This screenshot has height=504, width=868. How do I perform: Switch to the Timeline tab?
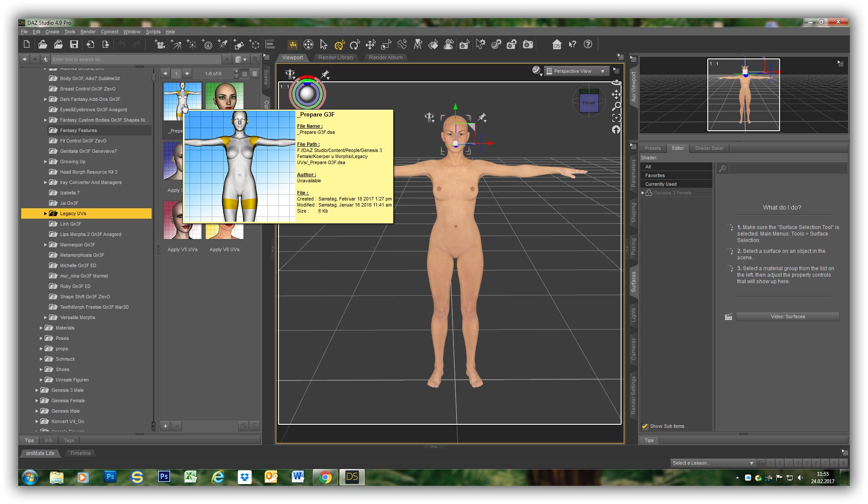(x=81, y=453)
